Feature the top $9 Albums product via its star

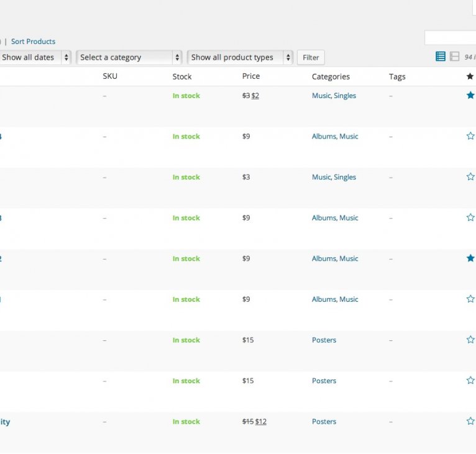pyautogui.click(x=470, y=136)
